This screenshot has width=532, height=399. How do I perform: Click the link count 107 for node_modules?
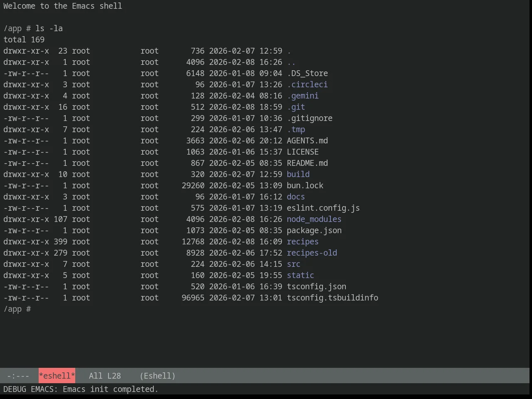click(x=60, y=219)
